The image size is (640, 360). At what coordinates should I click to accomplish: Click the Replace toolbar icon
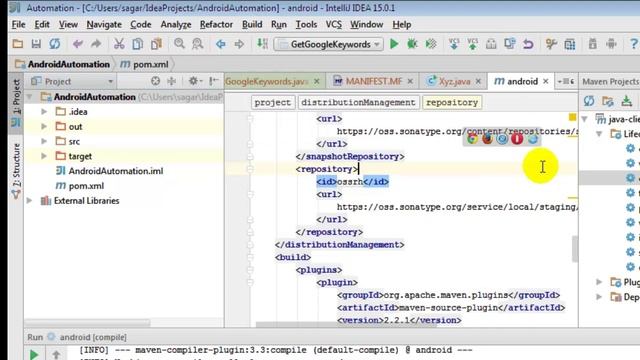pos(198,44)
